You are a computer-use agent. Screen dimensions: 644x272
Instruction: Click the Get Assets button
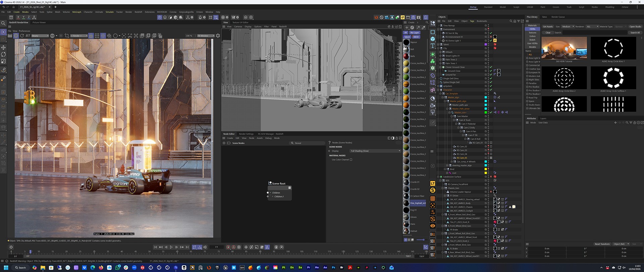pos(547,27)
